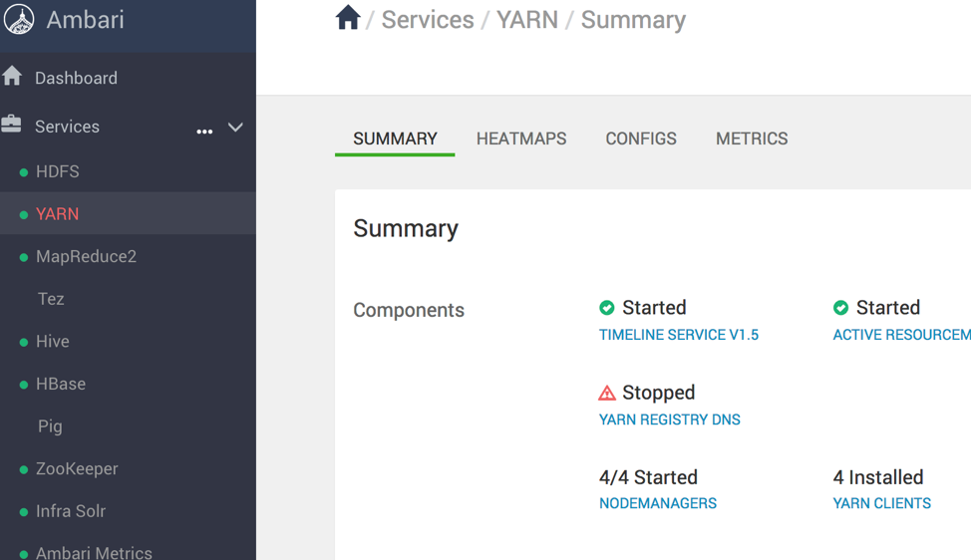Viewport: 971px width, 560px height.
Task: Switch to the CONFIGS tab
Action: (641, 139)
